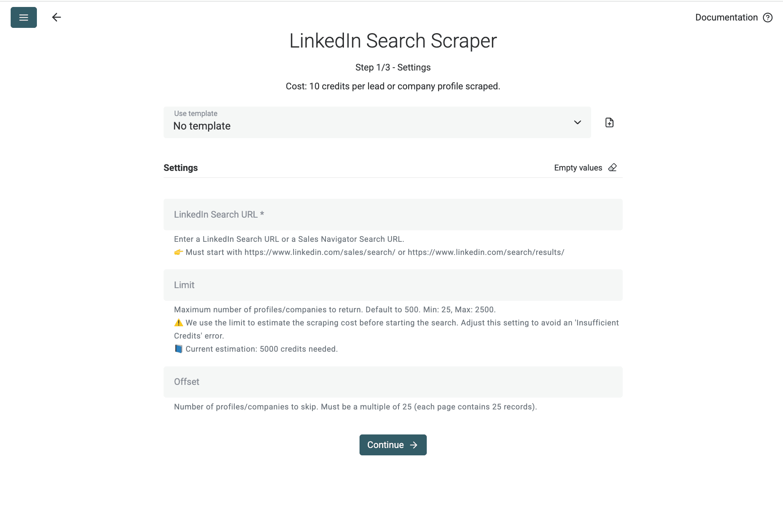Toggle the arrow icon inside the Continue button
783x532 pixels.
click(x=414, y=445)
